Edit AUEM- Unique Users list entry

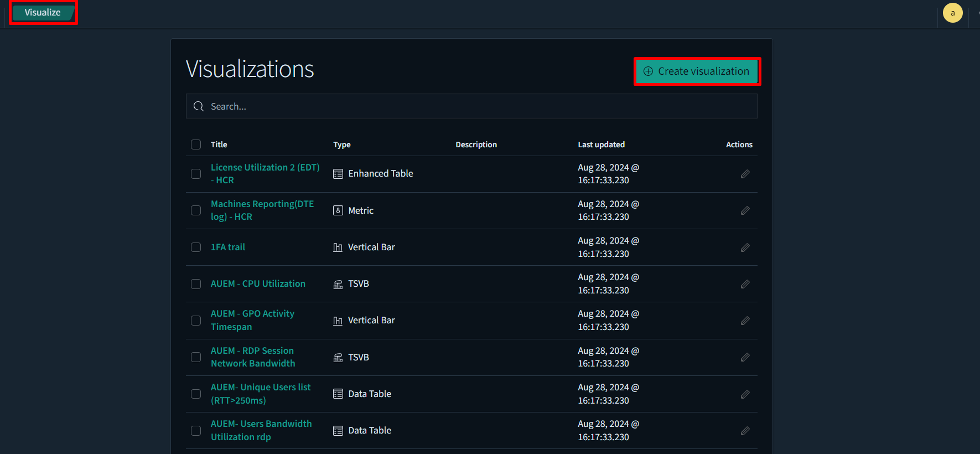point(745,394)
